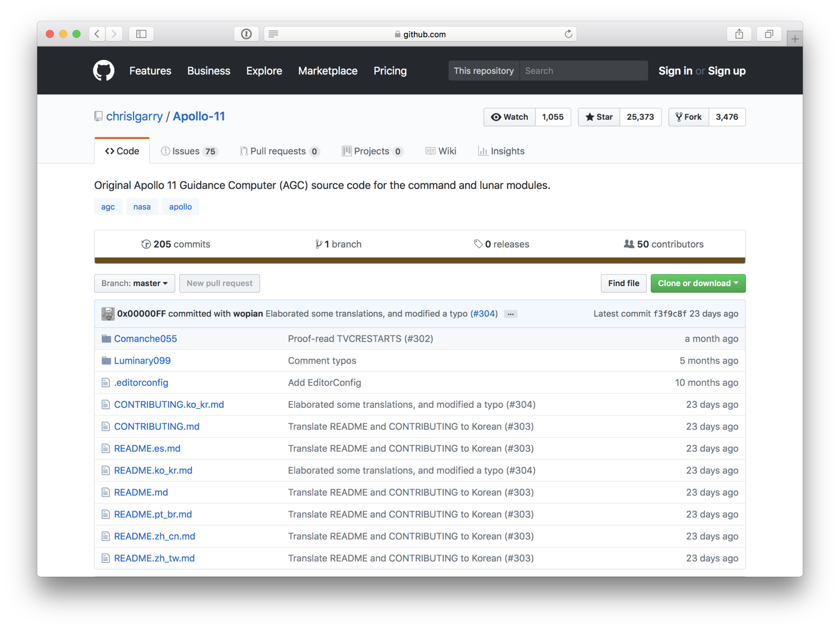840x630 pixels.
Task: Click the .editorconfig file icon
Action: tap(105, 383)
